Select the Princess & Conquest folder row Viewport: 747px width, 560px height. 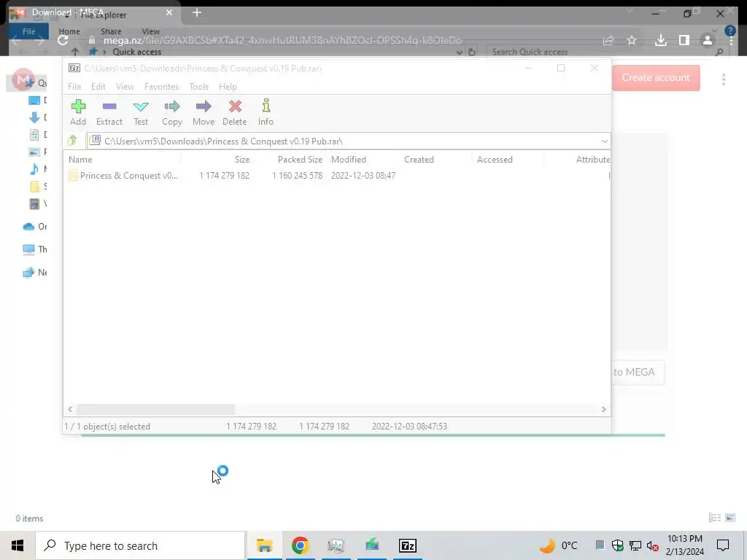click(x=336, y=176)
